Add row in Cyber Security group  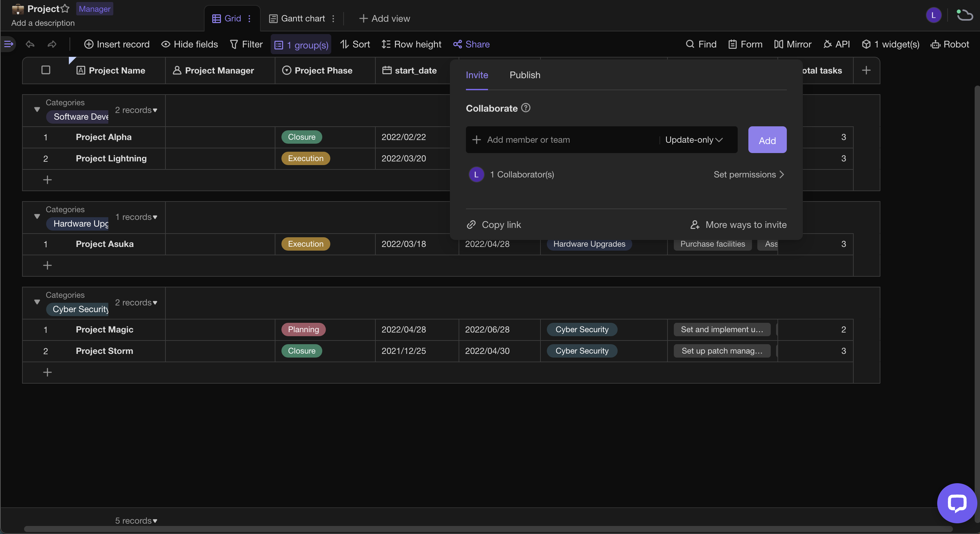click(47, 372)
